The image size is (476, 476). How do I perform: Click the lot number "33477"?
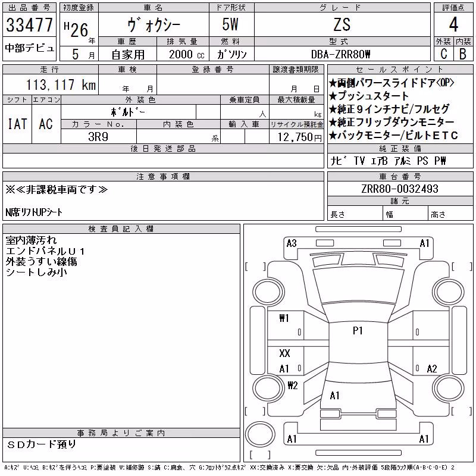[29, 25]
